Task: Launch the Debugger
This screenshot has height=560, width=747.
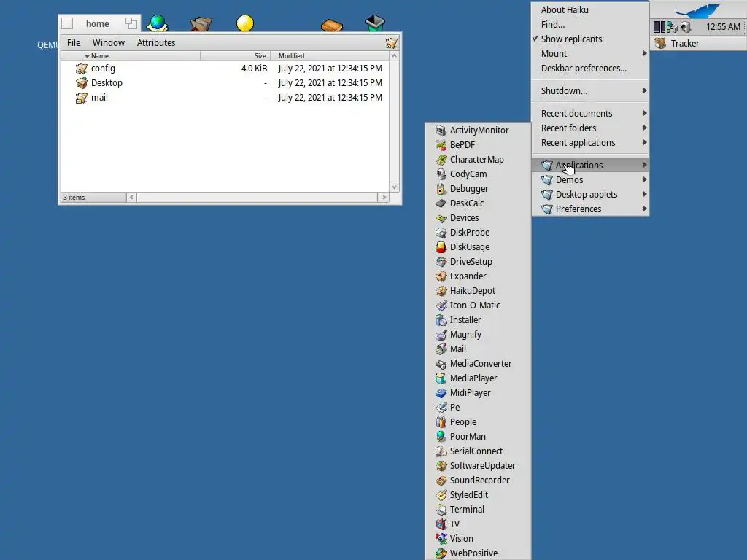Action: [478, 189]
